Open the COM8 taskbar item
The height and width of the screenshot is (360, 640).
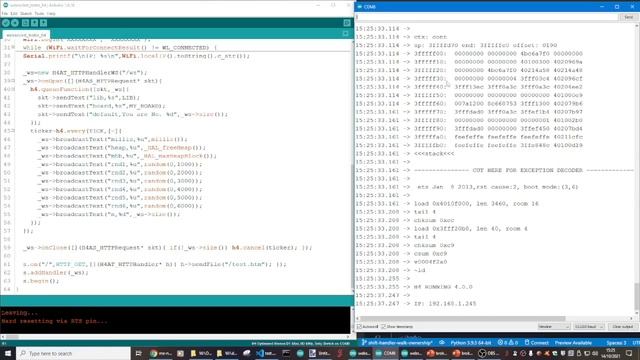pos(386,353)
